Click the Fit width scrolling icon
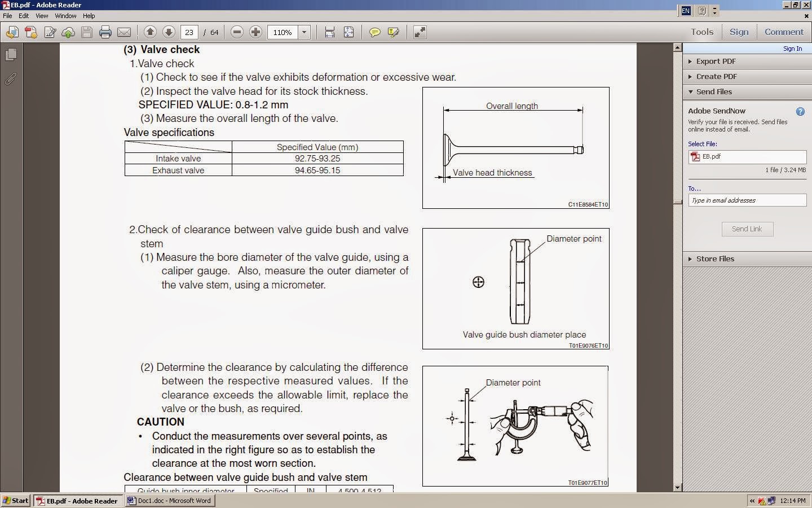The height and width of the screenshot is (508, 812). click(330, 32)
